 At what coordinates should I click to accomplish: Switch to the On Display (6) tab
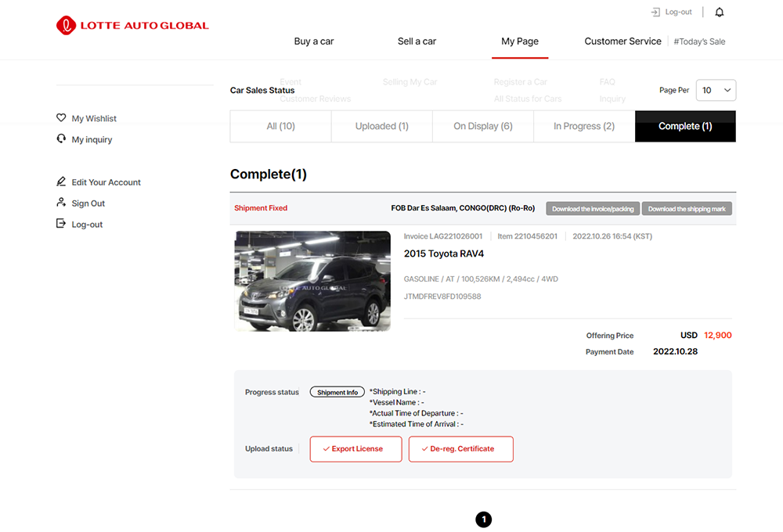coord(483,126)
